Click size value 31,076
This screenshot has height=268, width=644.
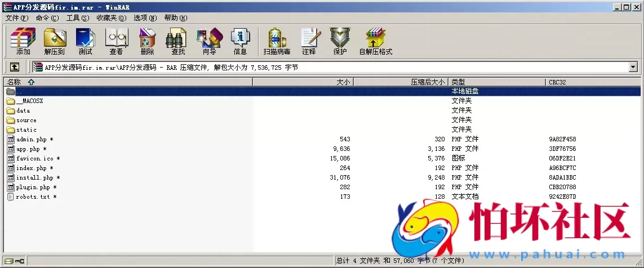click(340, 178)
